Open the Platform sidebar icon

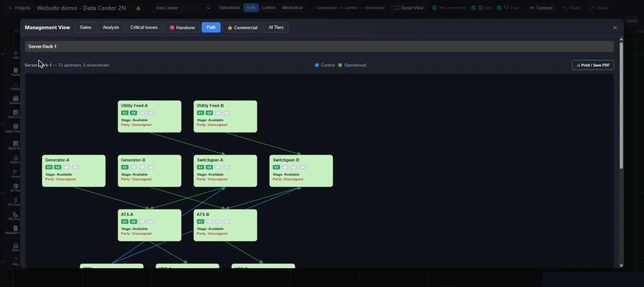pos(16,160)
